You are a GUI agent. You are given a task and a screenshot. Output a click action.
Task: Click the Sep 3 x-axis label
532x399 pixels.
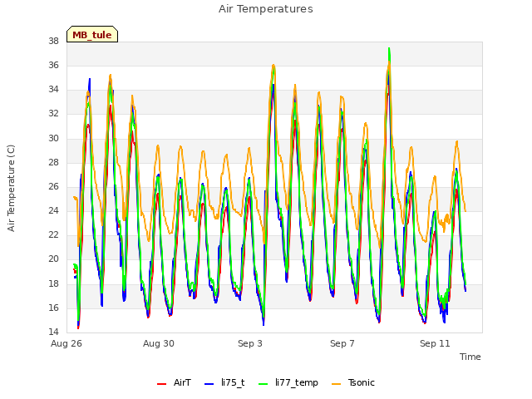250,343
